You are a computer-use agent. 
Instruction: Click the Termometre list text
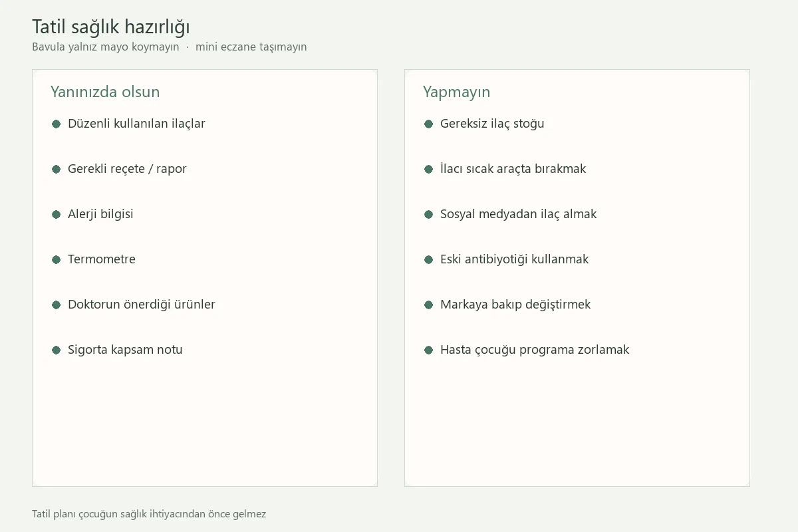coord(102,259)
